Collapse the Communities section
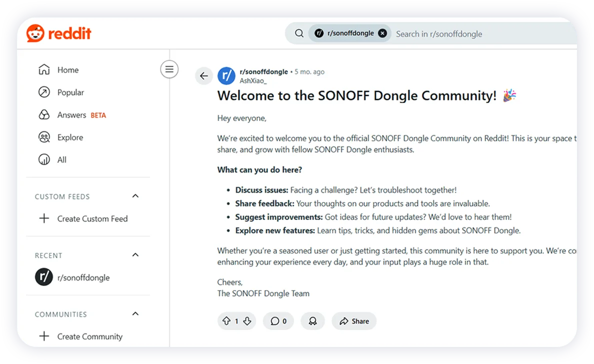Screen dimensions: 594x364 tap(135, 314)
